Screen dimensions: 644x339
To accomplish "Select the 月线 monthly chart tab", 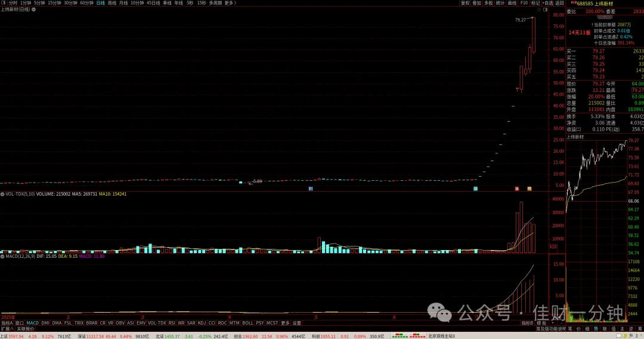I will click(123, 3).
